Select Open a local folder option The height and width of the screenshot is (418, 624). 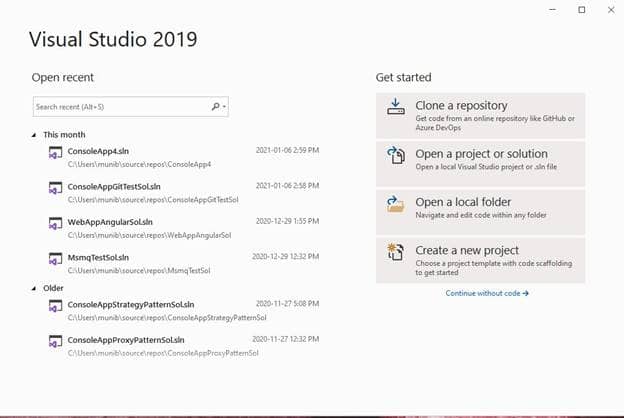tap(480, 212)
